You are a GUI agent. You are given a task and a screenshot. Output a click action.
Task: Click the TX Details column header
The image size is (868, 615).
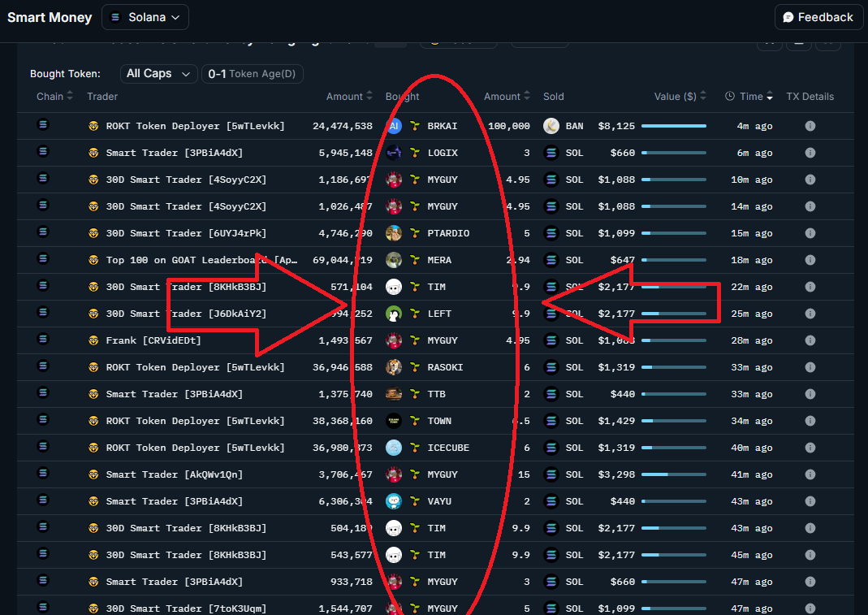pyautogui.click(x=810, y=97)
